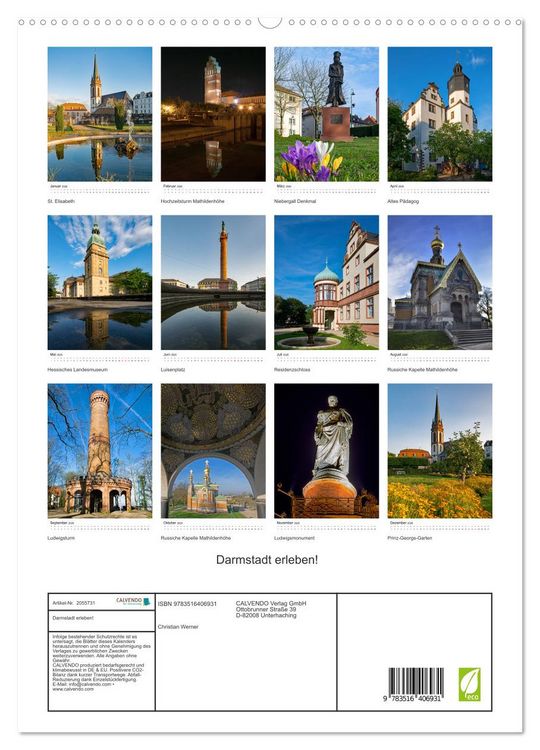Click the author name 'Christian Werner'
540x750 pixels.
pyautogui.click(x=178, y=627)
